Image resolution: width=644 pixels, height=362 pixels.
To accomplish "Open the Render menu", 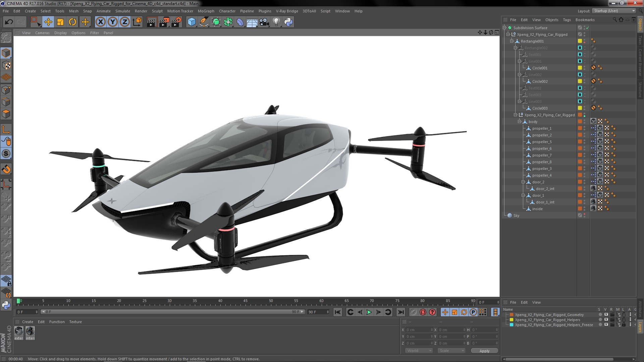I will coord(141,11).
